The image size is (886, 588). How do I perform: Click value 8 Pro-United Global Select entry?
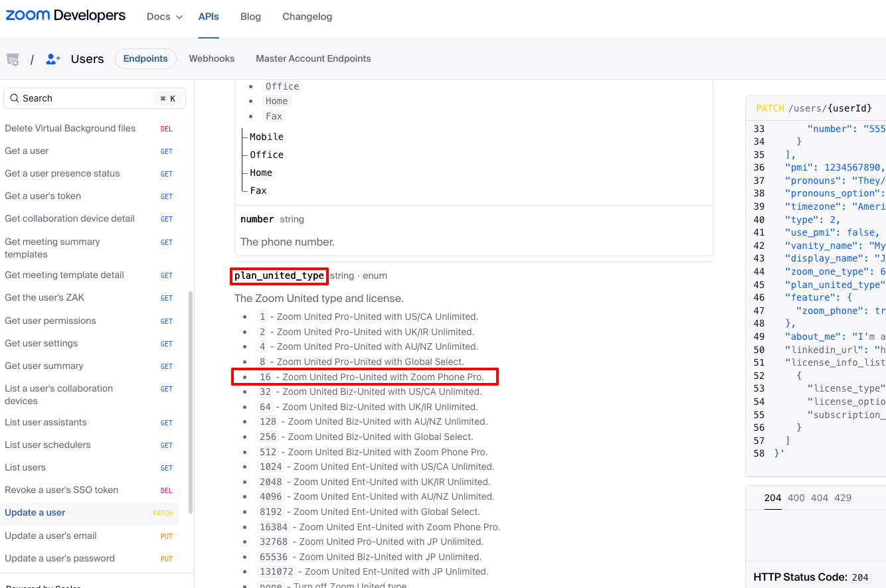[x=361, y=362]
